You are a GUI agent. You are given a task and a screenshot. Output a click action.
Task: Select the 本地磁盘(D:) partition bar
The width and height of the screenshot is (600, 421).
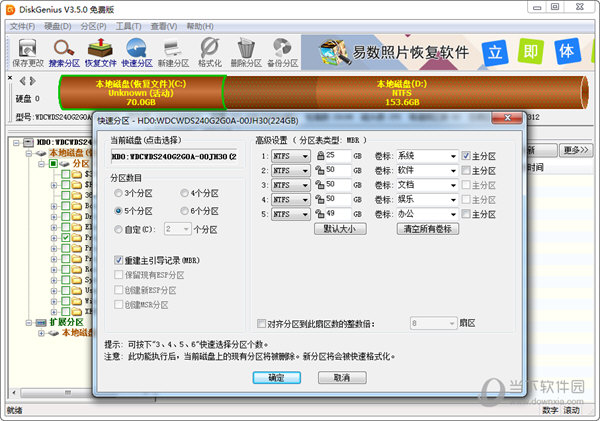[402, 93]
